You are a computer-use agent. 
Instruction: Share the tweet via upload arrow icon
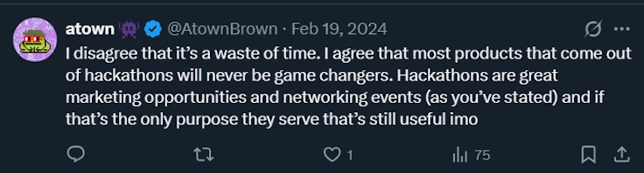point(622,155)
